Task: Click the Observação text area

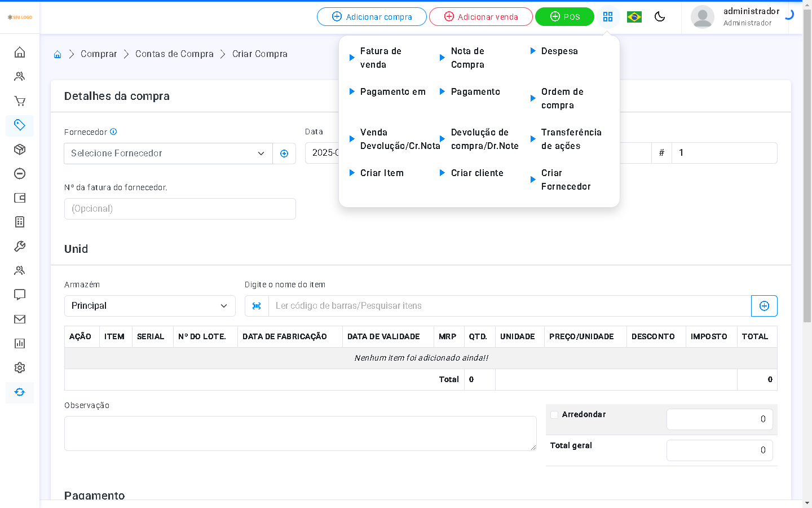Action: pyautogui.click(x=300, y=433)
